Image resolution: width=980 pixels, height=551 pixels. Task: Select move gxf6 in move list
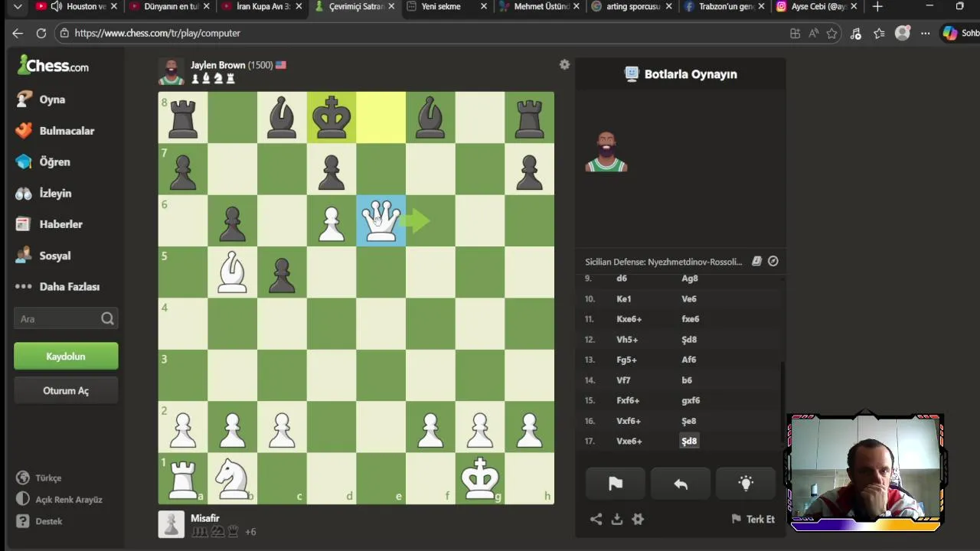coord(691,400)
